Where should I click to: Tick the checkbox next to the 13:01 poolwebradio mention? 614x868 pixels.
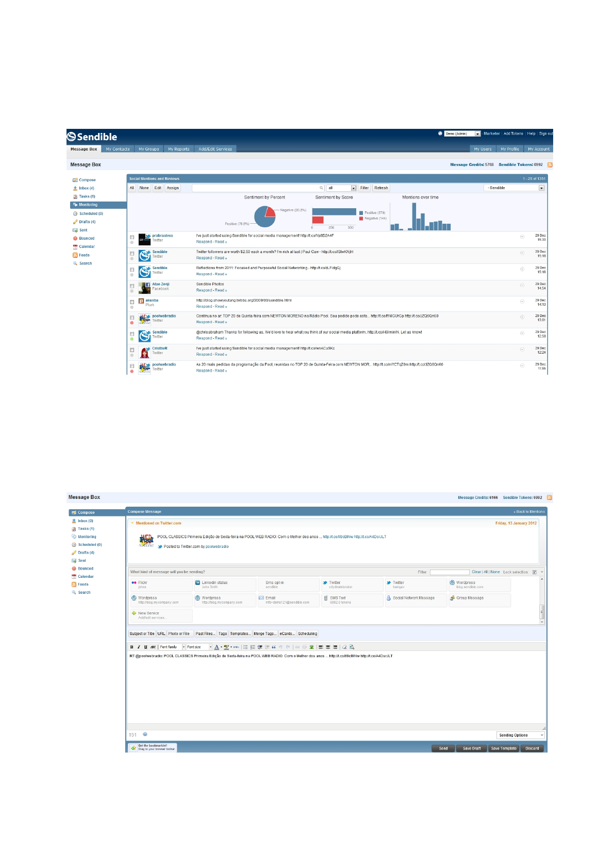pos(132,318)
